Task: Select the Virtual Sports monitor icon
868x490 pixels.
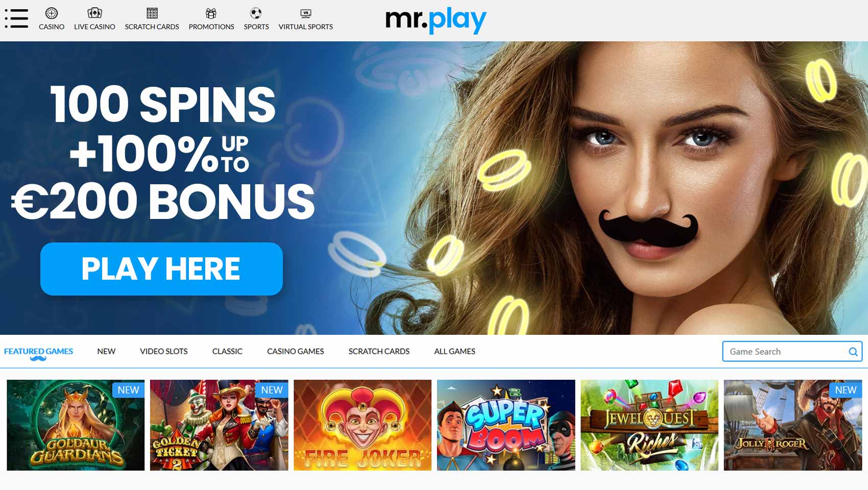Action: [x=306, y=13]
